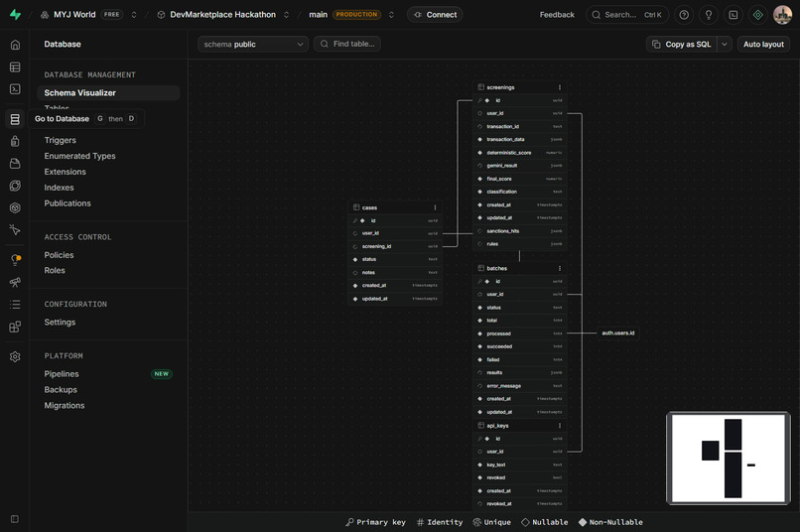The image size is (800, 532).
Task: Open the Storage sidebar icon
Action: point(15,163)
